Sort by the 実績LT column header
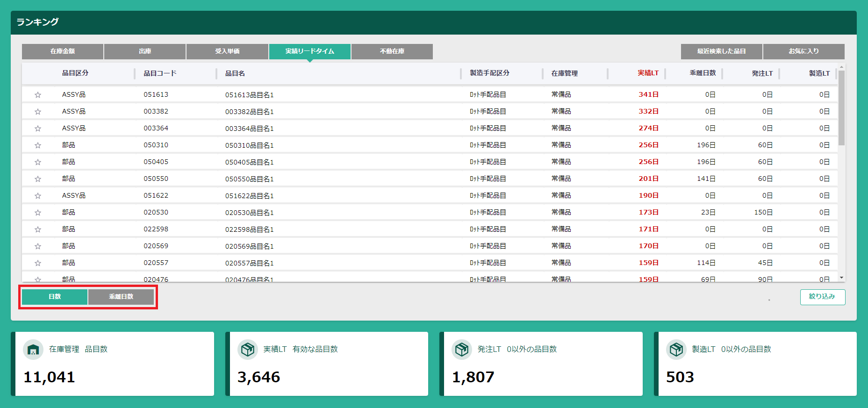This screenshot has height=408, width=868. 648,73
